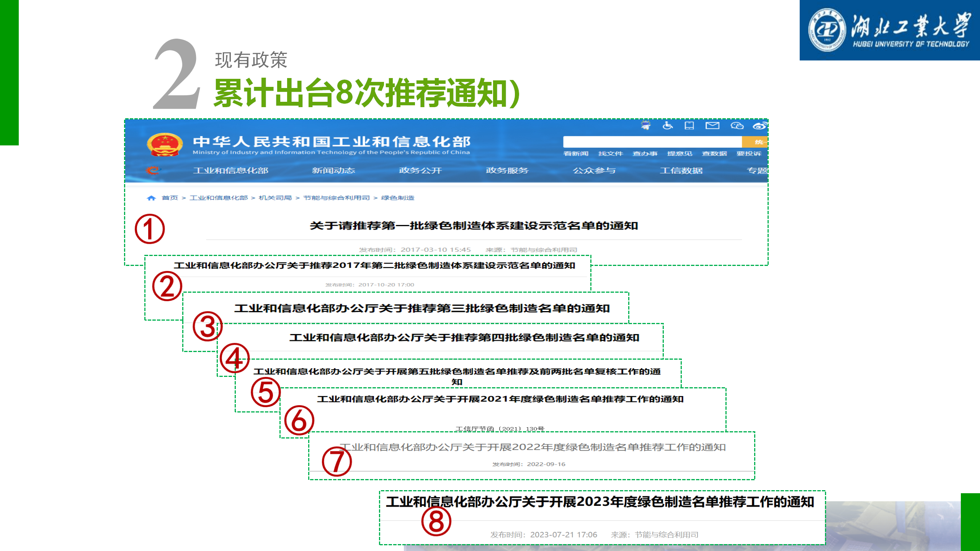The width and height of the screenshot is (980, 551).
Task: Click the 2017-03-10 15:45 publish time
Action: coord(436,250)
